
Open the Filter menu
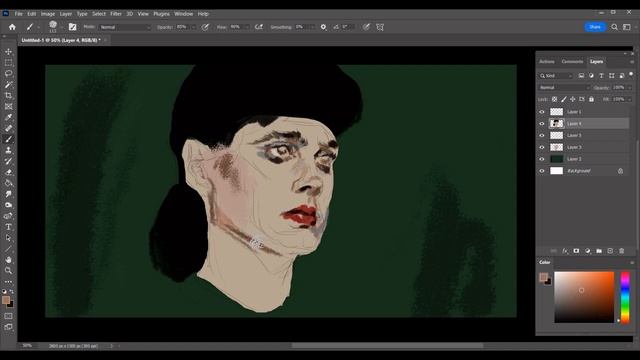pyautogui.click(x=116, y=14)
